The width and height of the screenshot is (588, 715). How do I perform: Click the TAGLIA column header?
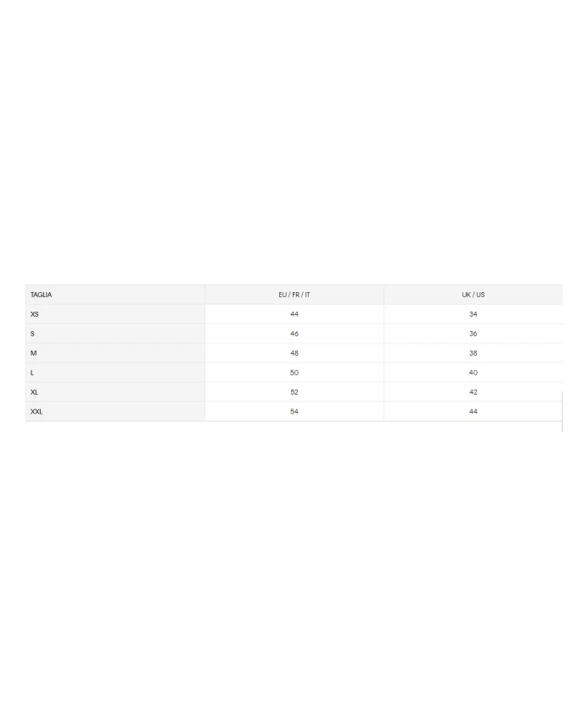pyautogui.click(x=42, y=295)
